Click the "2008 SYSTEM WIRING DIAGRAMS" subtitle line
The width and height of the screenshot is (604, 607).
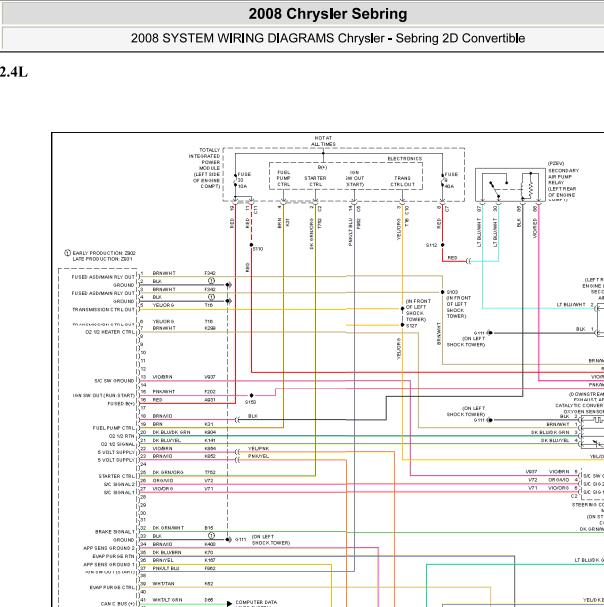click(x=328, y=38)
